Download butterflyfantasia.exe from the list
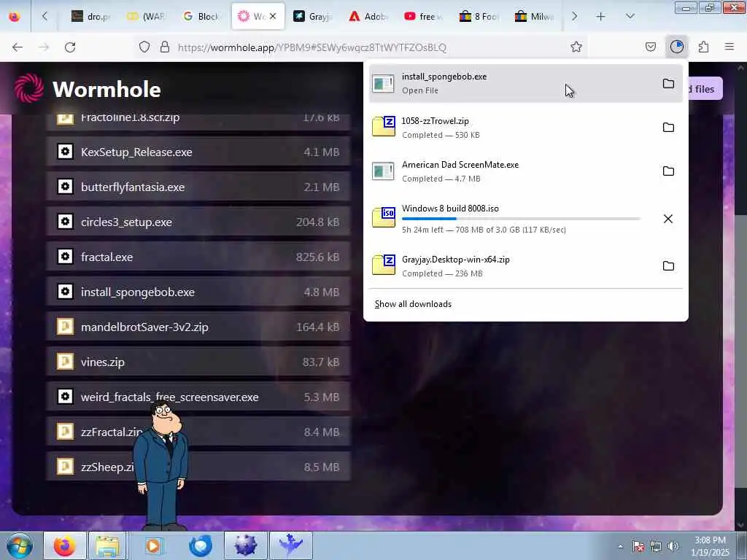The image size is (747, 560). coord(198,187)
